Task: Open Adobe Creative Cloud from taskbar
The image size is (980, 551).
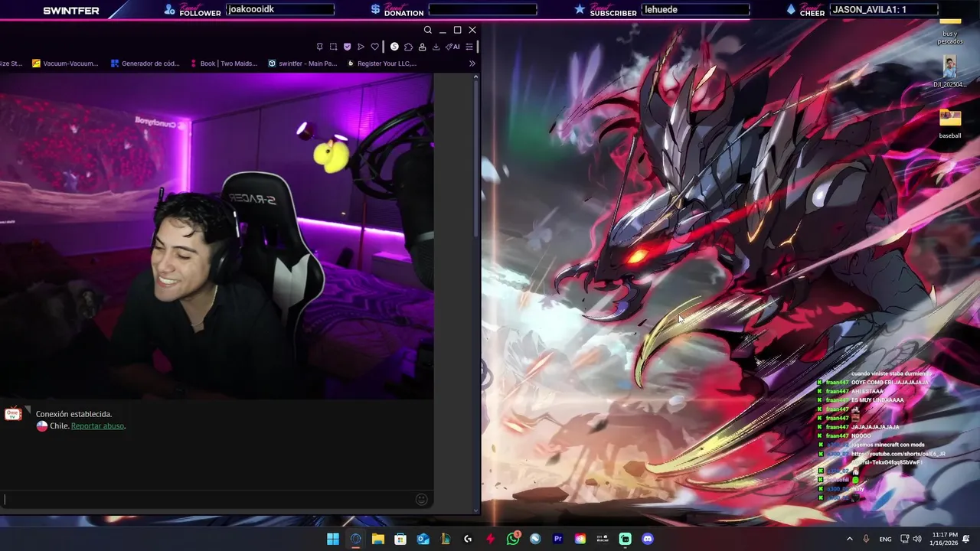Action: tap(580, 539)
